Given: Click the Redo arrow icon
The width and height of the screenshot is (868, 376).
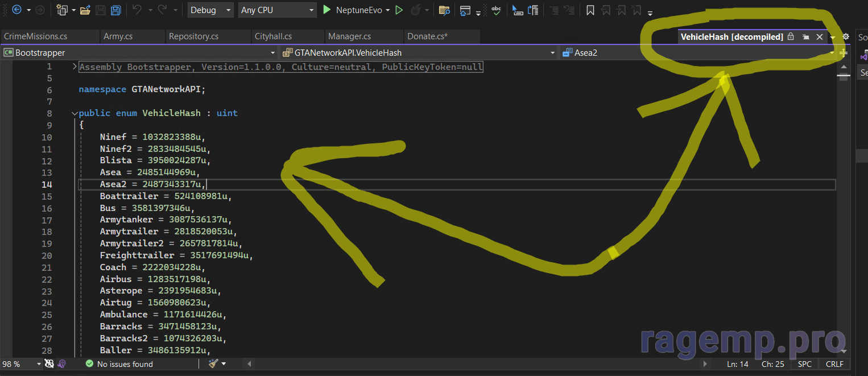Looking at the screenshot, I should 162,10.
